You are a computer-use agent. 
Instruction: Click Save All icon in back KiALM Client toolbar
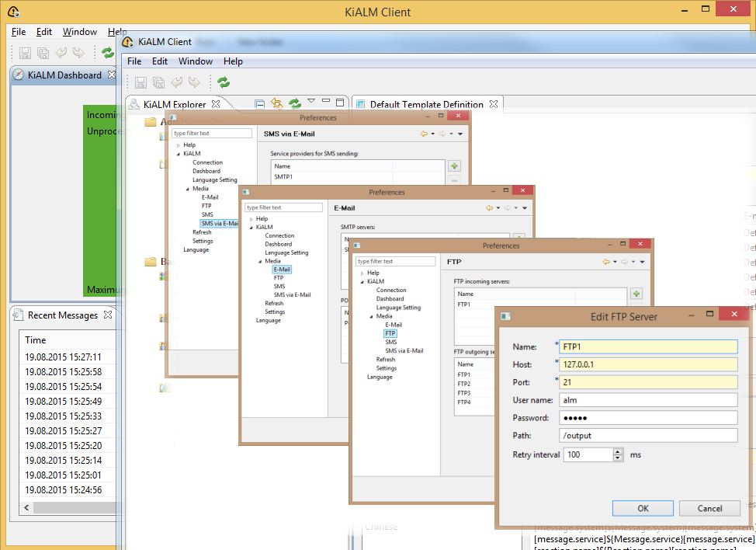43,53
